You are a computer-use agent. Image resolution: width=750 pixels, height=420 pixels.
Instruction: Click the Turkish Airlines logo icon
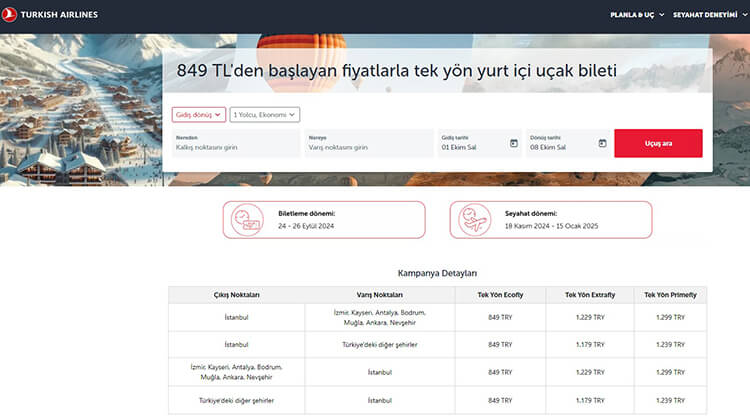click(x=9, y=14)
